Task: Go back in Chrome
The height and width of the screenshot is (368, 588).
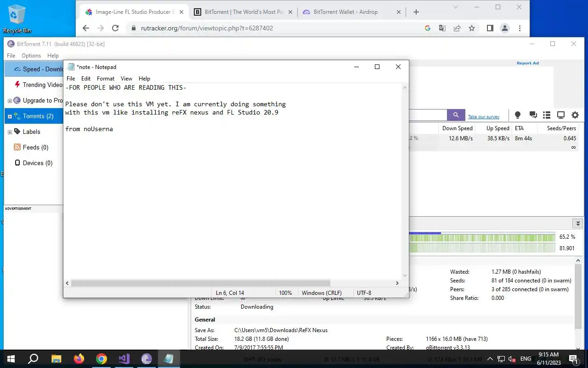Action: (x=86, y=28)
